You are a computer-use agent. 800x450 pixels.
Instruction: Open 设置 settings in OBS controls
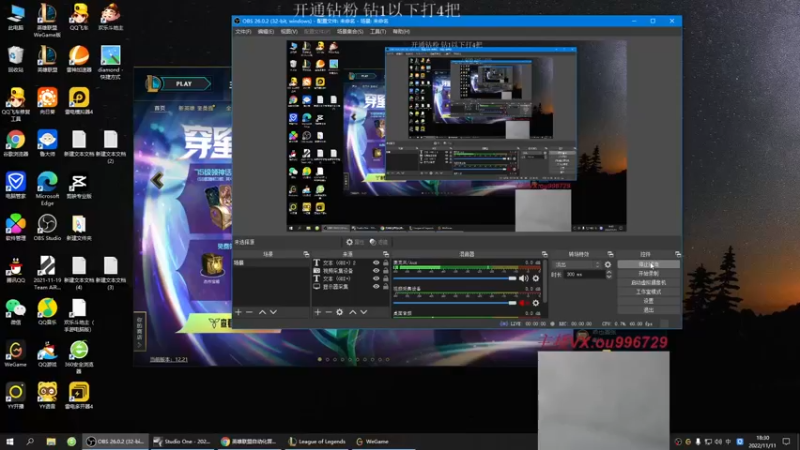click(648, 301)
